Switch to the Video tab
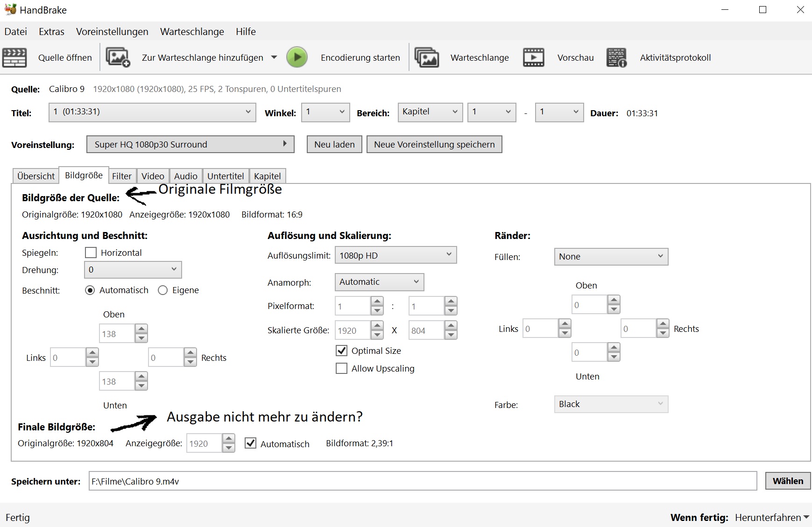Viewport: 812px width, 527px height. click(x=153, y=176)
